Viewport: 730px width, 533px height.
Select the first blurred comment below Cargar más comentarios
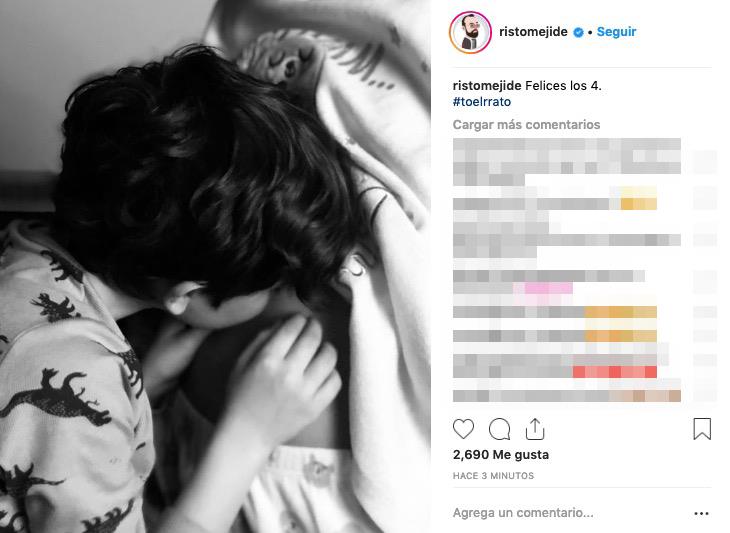567,162
